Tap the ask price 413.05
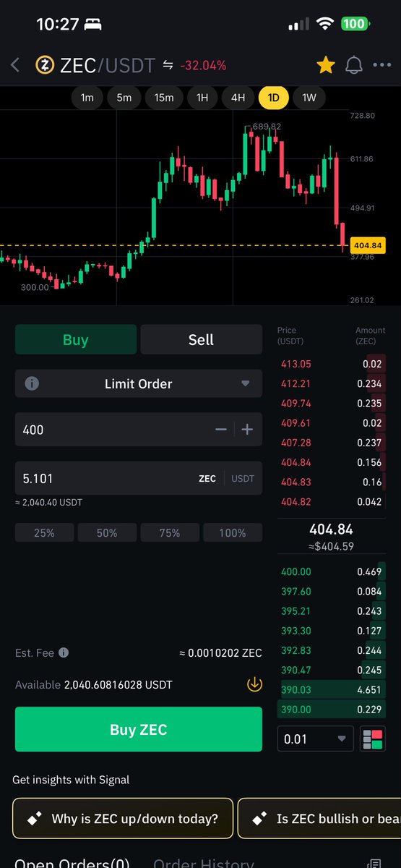Viewport: 401px width, 868px height. coord(296,364)
